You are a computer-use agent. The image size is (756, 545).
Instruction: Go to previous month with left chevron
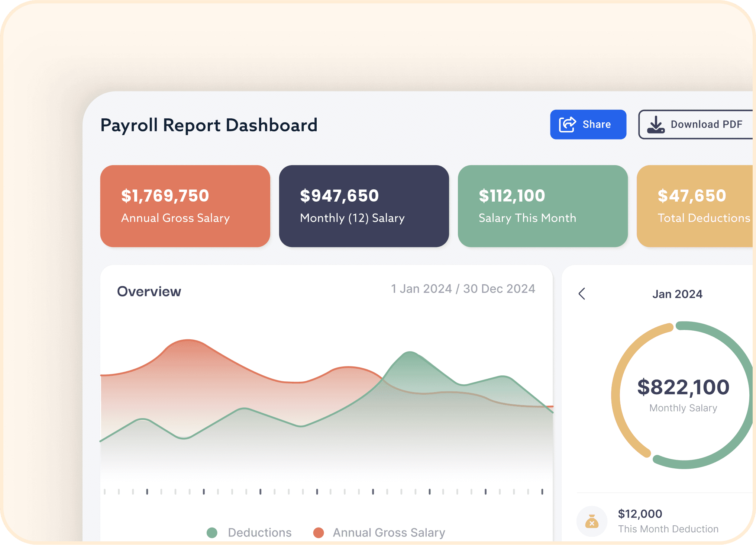(582, 294)
